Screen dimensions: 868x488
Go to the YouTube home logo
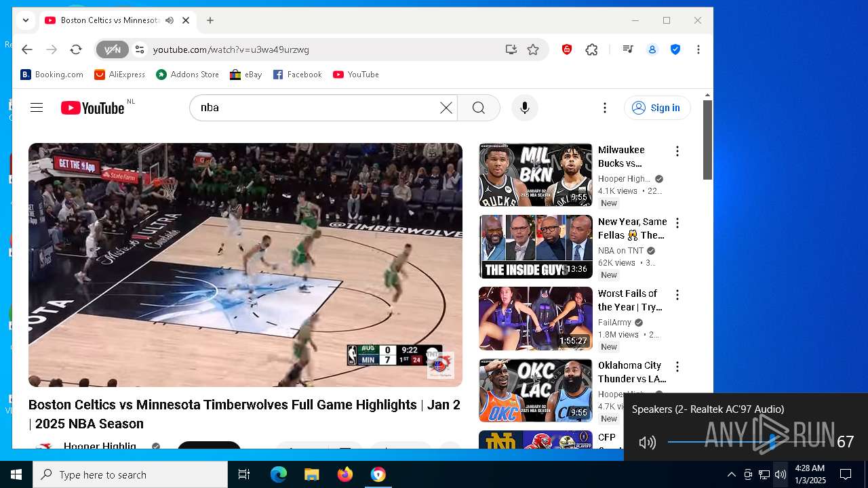coord(93,108)
